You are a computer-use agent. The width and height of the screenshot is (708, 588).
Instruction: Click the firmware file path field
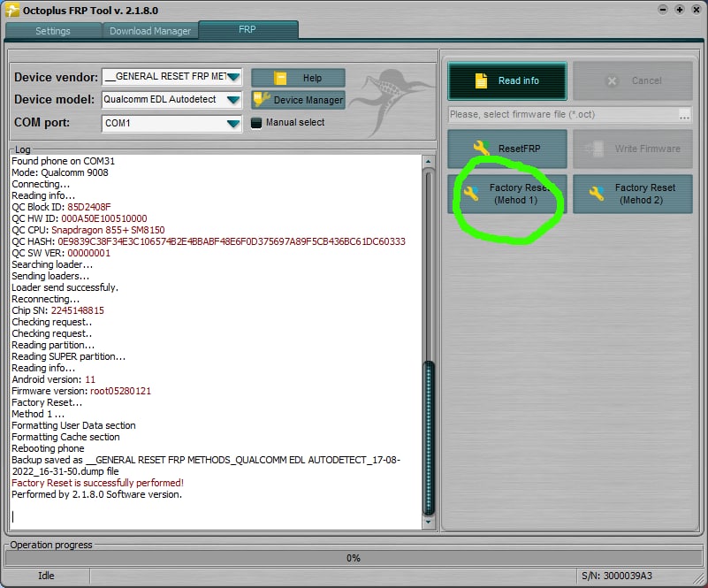pyautogui.click(x=563, y=114)
